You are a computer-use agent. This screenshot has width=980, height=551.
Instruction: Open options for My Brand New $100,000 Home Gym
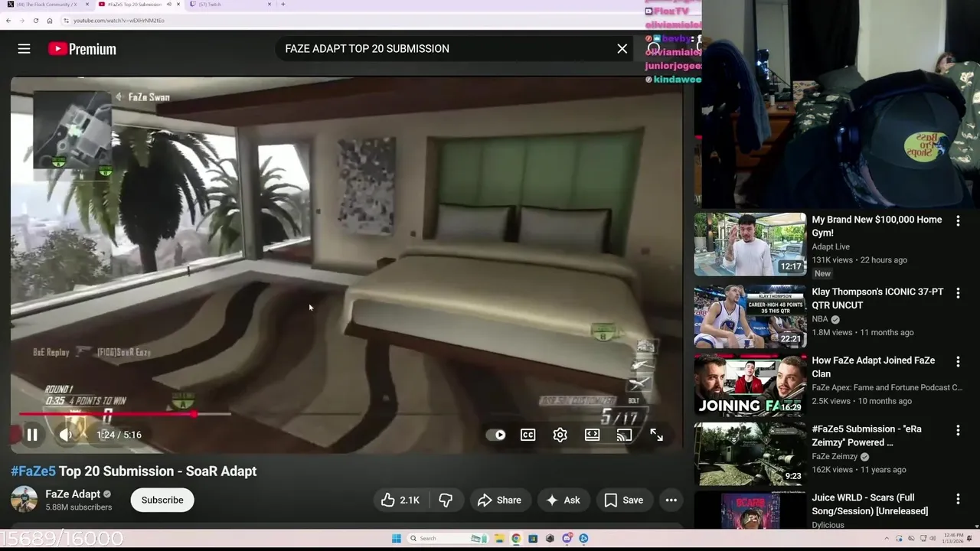tap(958, 220)
